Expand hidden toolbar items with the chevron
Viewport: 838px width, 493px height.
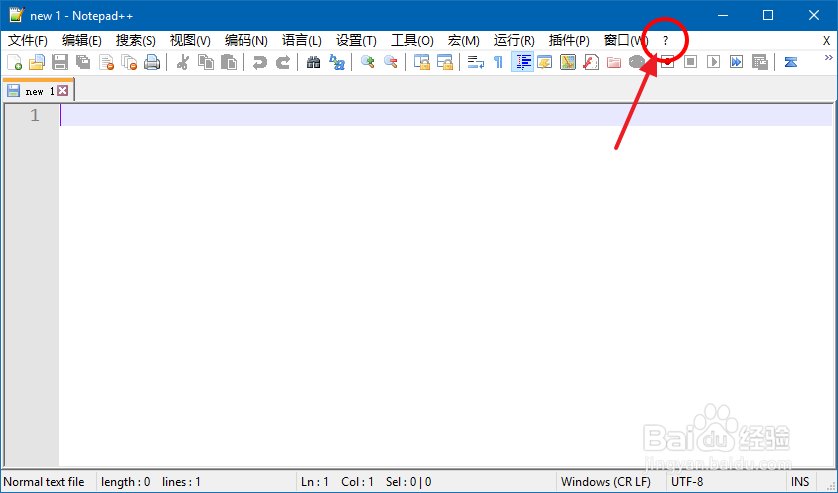click(828, 58)
